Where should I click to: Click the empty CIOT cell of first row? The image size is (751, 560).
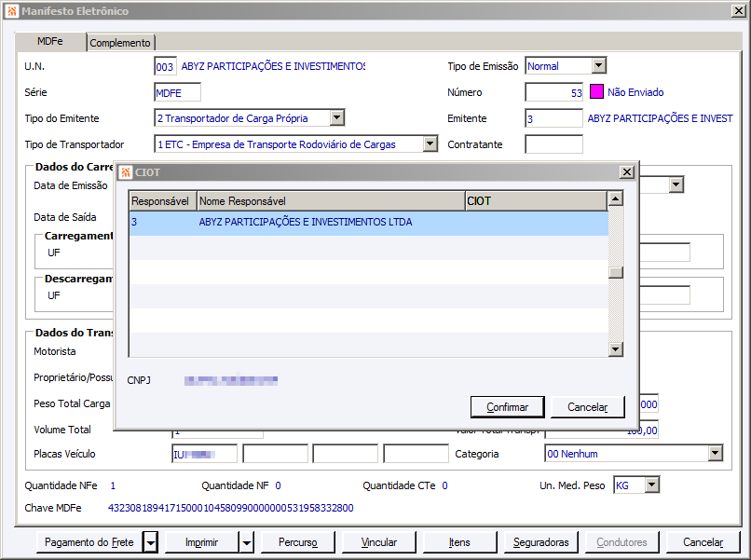537,223
